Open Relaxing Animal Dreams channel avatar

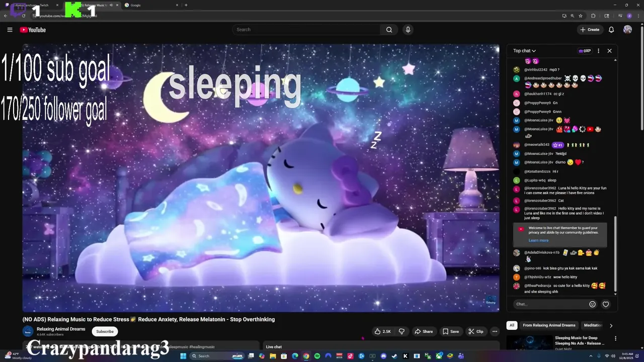click(28, 331)
